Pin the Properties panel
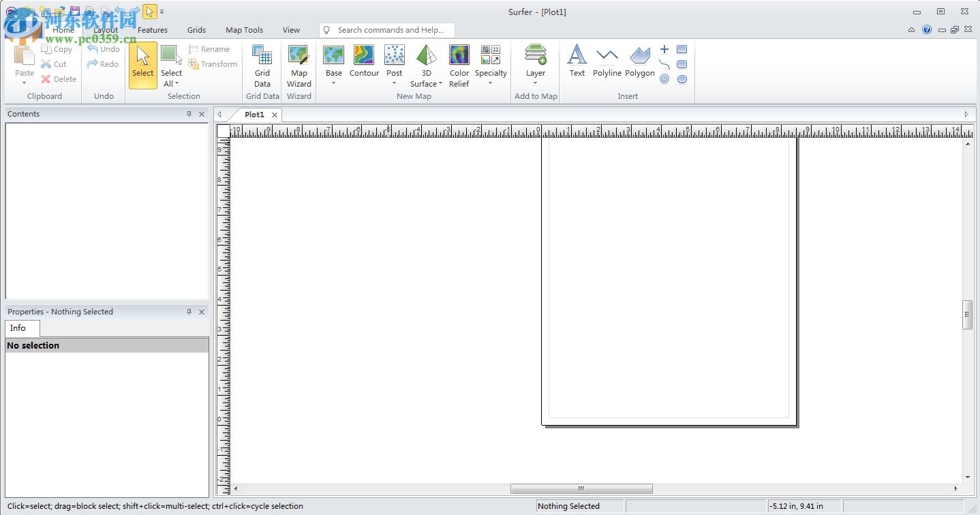980x515 pixels. (189, 312)
